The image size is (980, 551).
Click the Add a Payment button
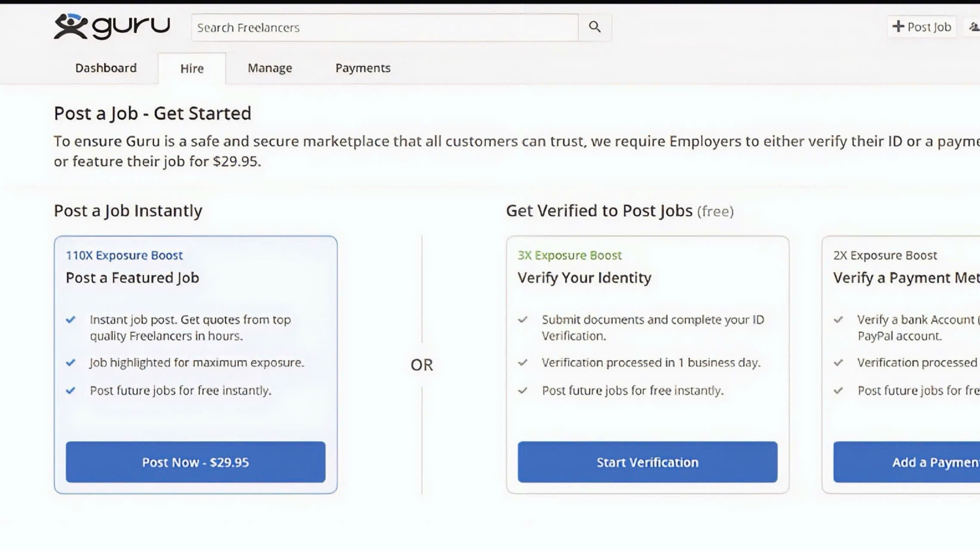pyautogui.click(x=906, y=462)
